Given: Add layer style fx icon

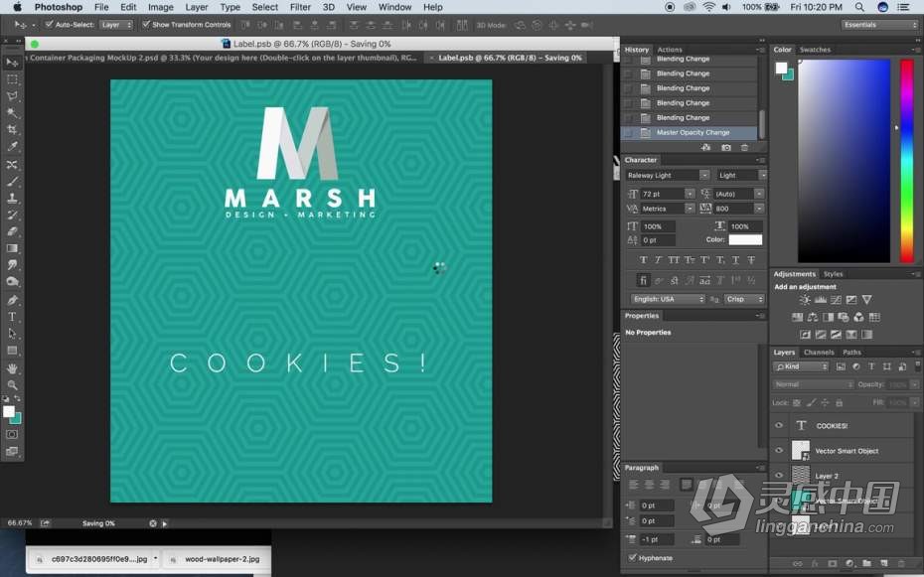Looking at the screenshot, I should coord(815,564).
